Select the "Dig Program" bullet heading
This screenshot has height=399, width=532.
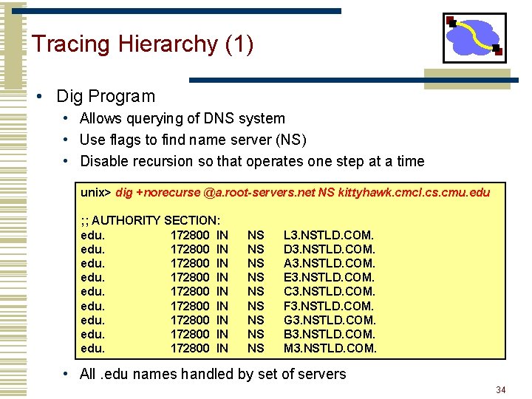106,96
